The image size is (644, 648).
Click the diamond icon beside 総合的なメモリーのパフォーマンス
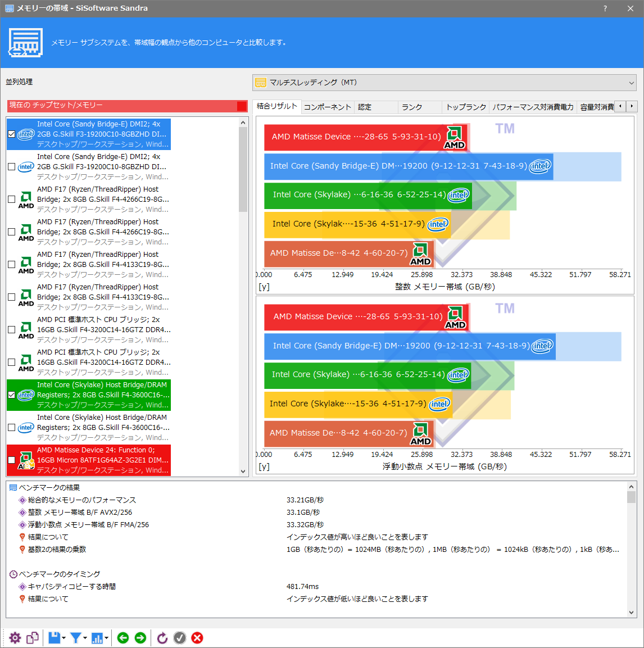(22, 500)
